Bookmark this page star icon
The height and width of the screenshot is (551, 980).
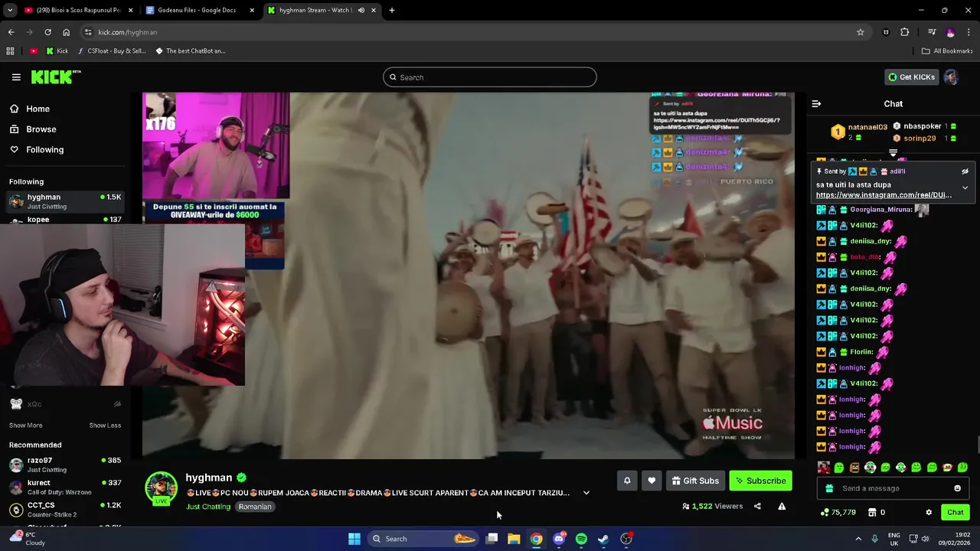(861, 32)
